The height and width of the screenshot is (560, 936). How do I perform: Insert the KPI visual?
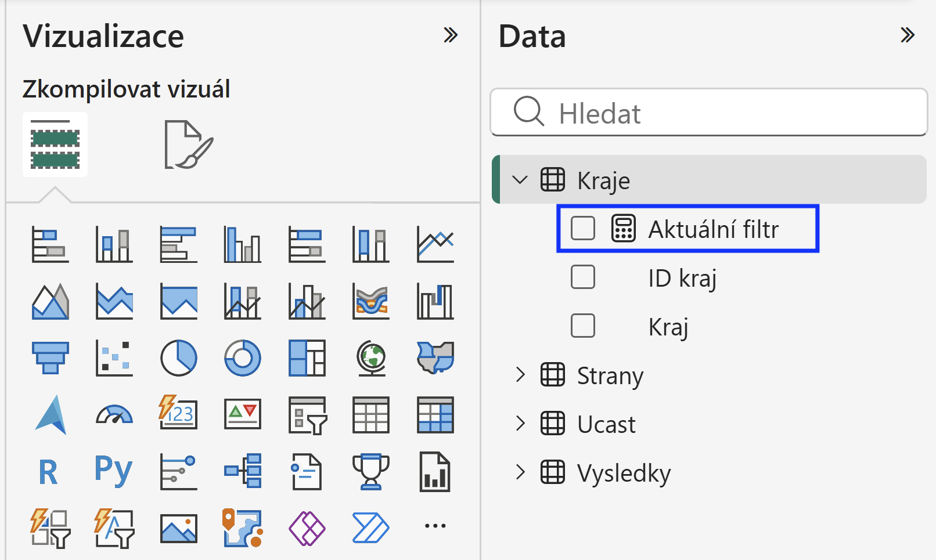tap(243, 415)
